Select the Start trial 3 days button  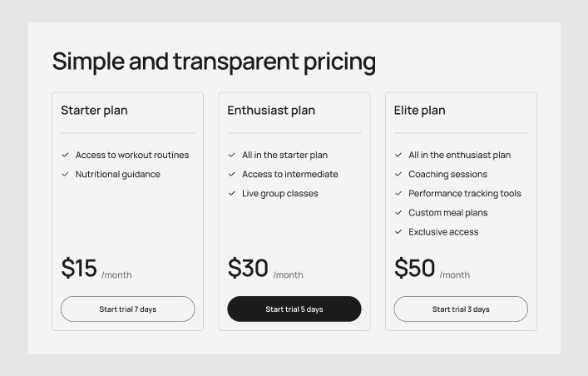tap(461, 309)
